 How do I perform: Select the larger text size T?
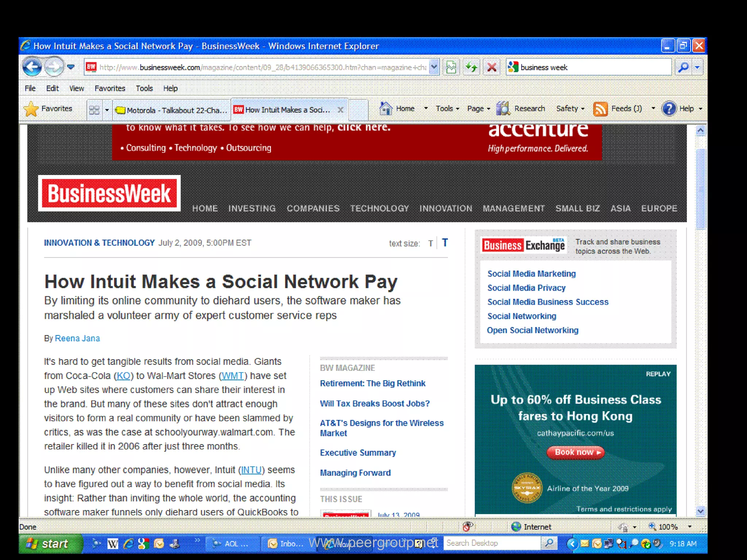445,243
